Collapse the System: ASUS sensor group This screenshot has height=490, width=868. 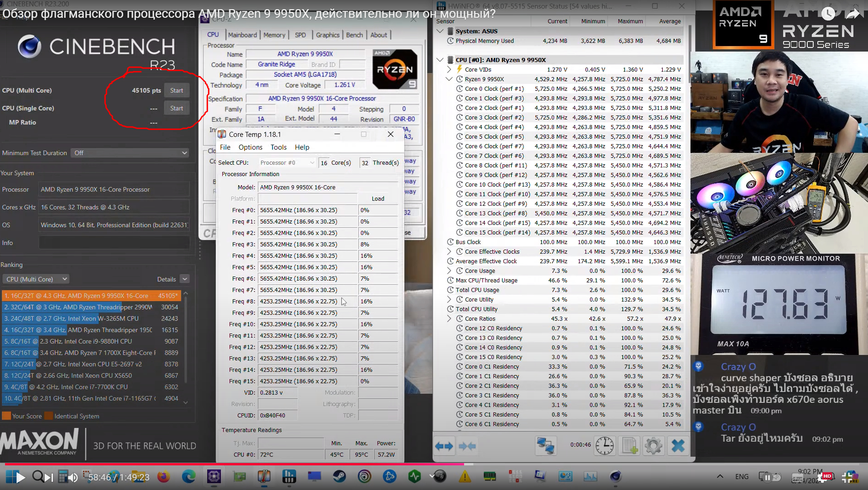tap(440, 31)
